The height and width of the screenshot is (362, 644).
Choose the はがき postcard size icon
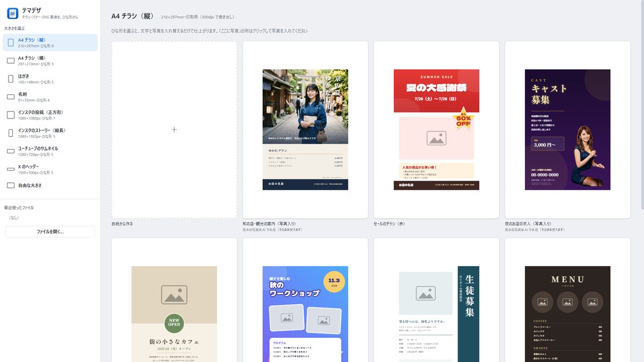pyautogui.click(x=11, y=79)
